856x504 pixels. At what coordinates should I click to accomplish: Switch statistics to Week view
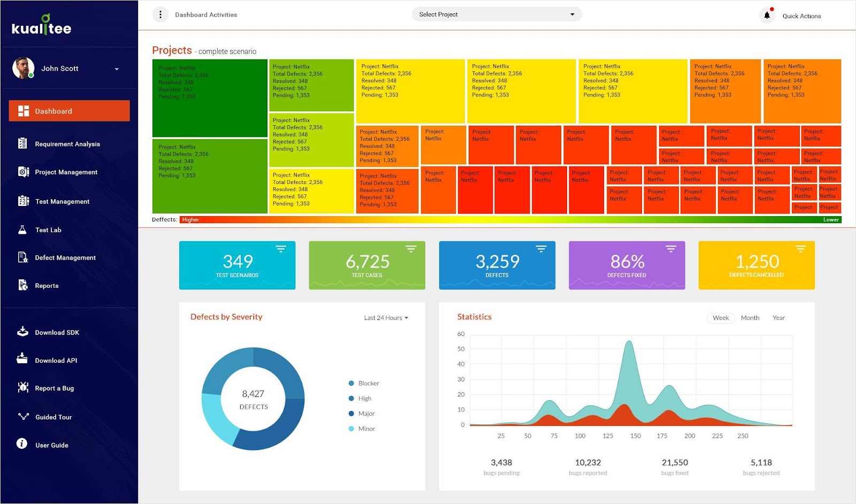point(721,318)
